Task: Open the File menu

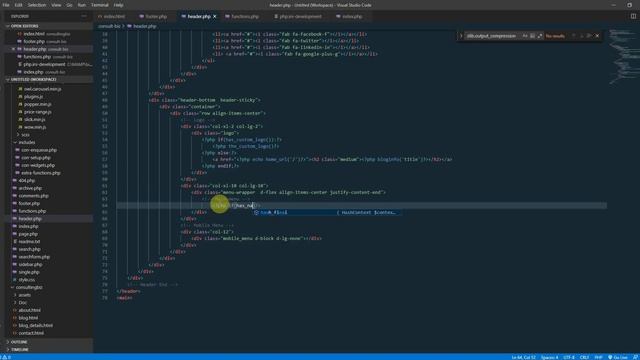Action: pos(6,5)
